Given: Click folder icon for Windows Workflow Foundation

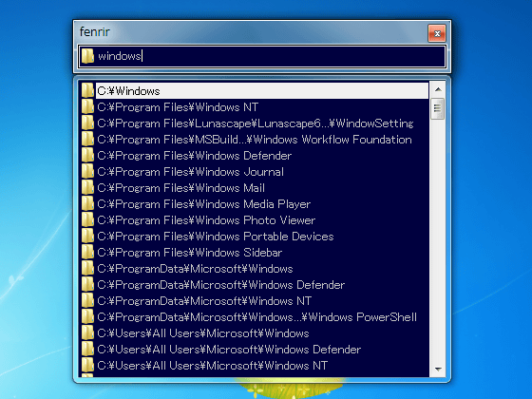Looking at the screenshot, I should (87, 140).
